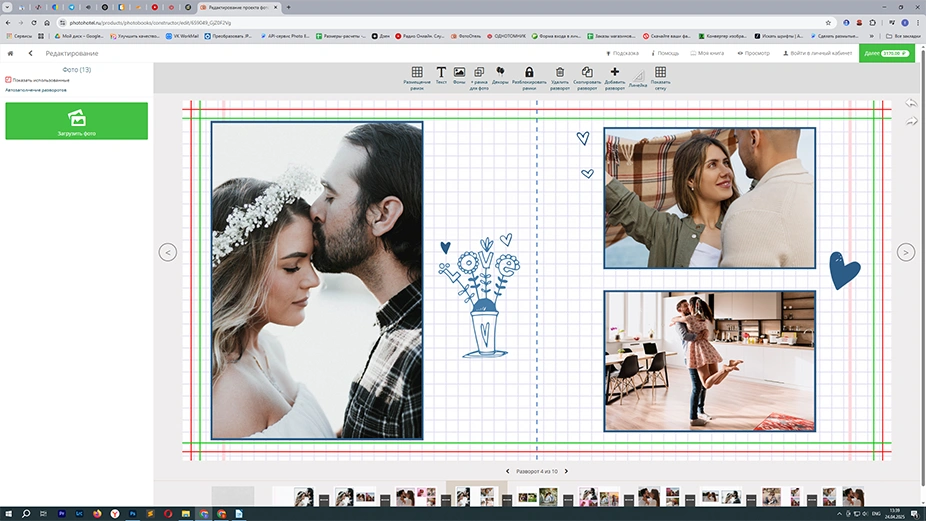Image resolution: width=926 pixels, height=521 pixels.
Task: Open the Подсказка hint link
Action: (x=622, y=53)
